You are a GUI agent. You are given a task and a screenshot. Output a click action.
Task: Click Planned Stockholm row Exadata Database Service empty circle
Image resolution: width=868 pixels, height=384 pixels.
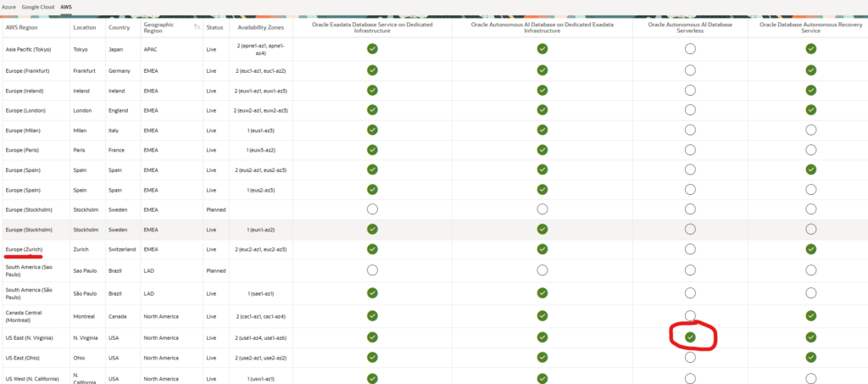tap(372, 209)
